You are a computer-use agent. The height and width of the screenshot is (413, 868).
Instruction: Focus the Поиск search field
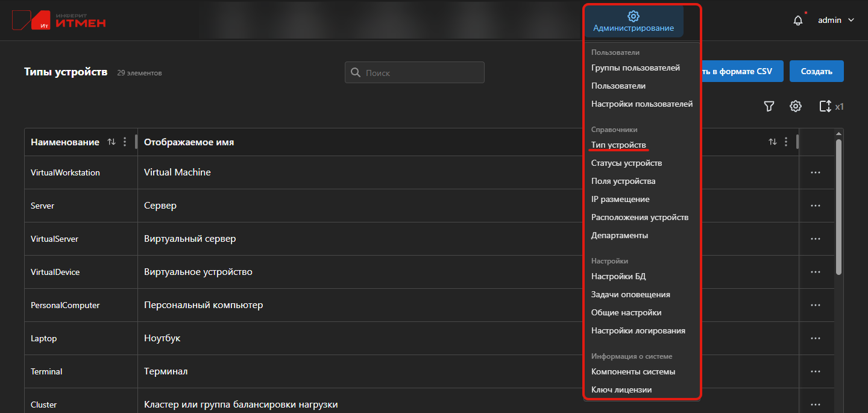point(415,72)
